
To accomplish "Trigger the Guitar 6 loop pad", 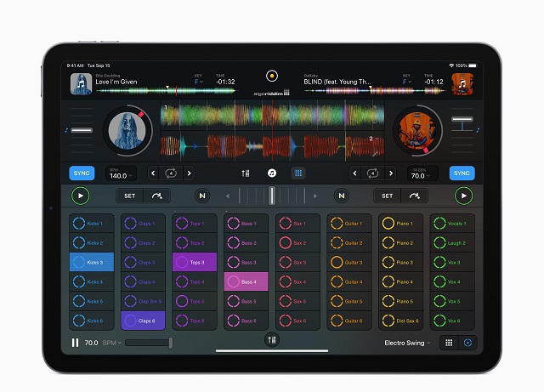I will 349,321.
